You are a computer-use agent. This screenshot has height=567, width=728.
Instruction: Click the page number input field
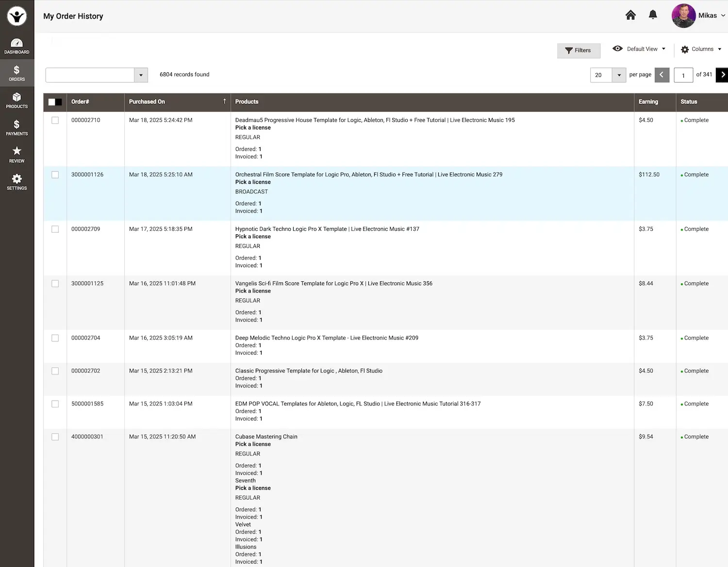[683, 75]
